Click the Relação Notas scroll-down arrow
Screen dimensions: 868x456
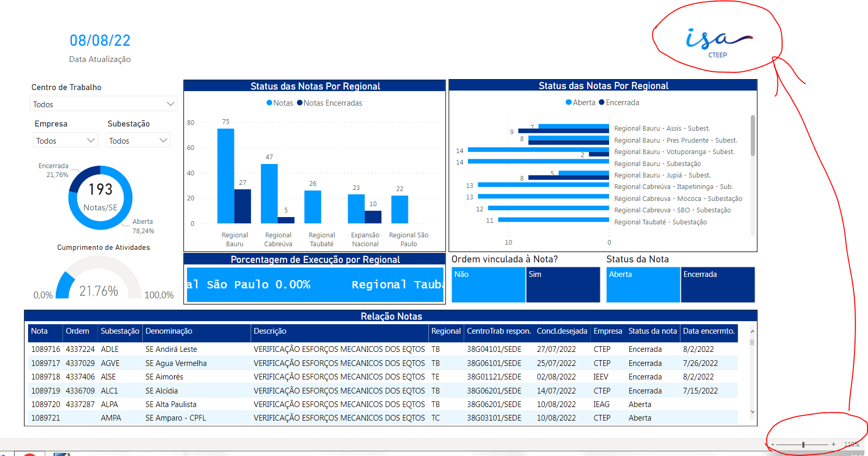point(752,412)
